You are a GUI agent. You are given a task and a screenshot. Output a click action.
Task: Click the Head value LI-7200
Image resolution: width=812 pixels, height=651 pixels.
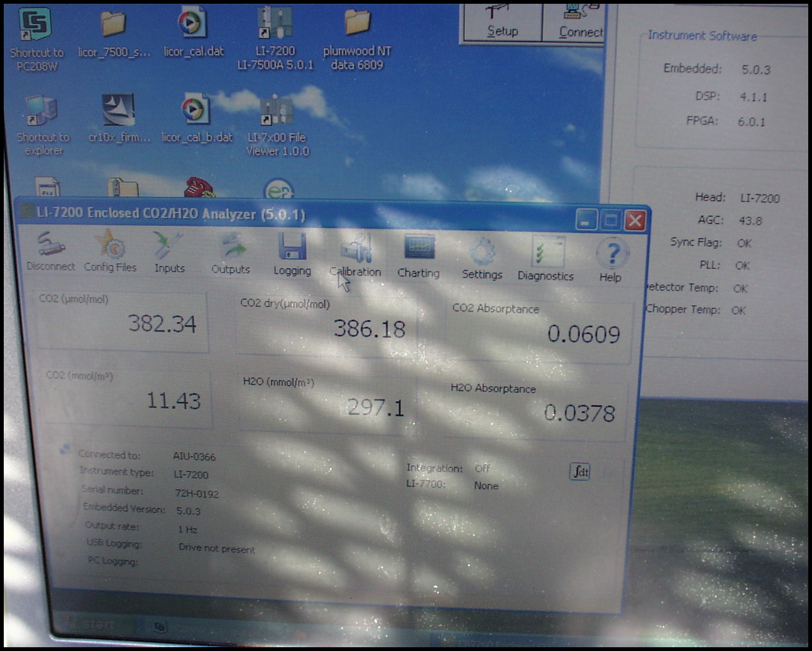760,198
